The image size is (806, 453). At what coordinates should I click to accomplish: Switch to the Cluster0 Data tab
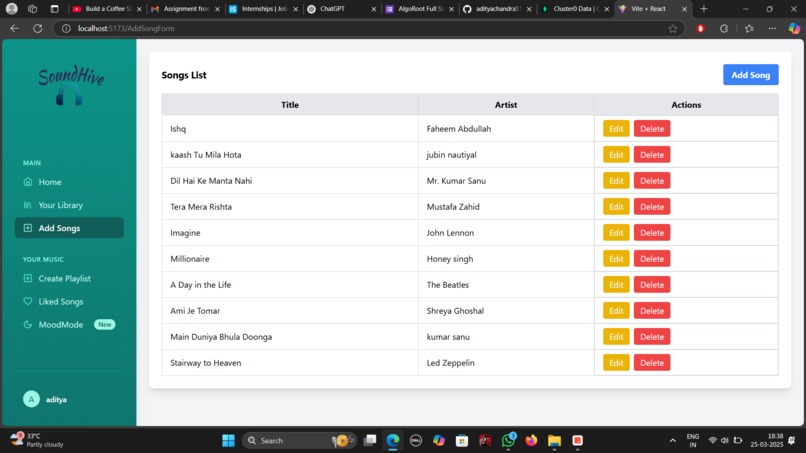click(576, 9)
